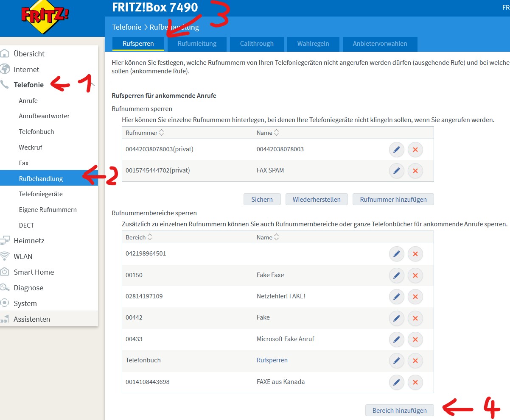Image resolution: width=510 pixels, height=420 pixels.
Task: Click the 00433 range cell
Action: 134,339
